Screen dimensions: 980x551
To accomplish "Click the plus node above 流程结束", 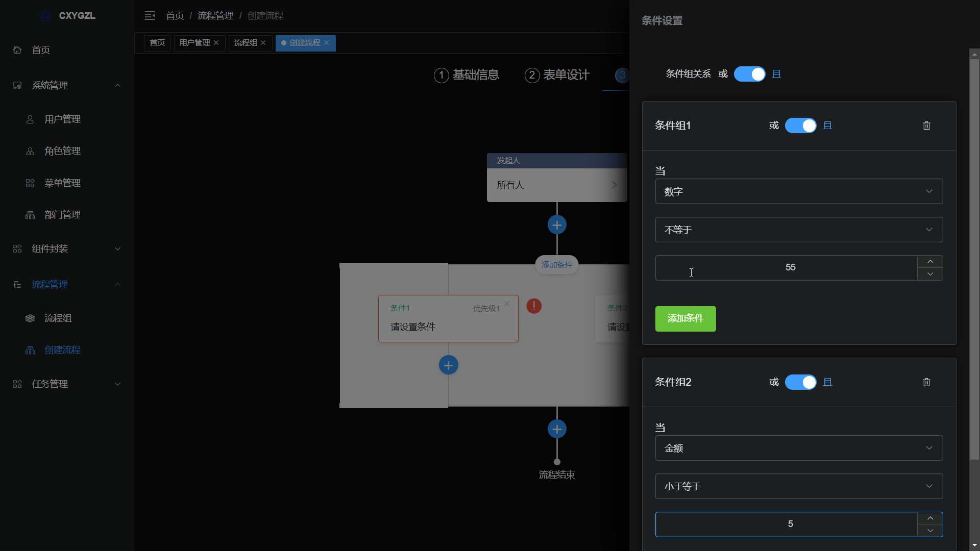I will click(557, 429).
